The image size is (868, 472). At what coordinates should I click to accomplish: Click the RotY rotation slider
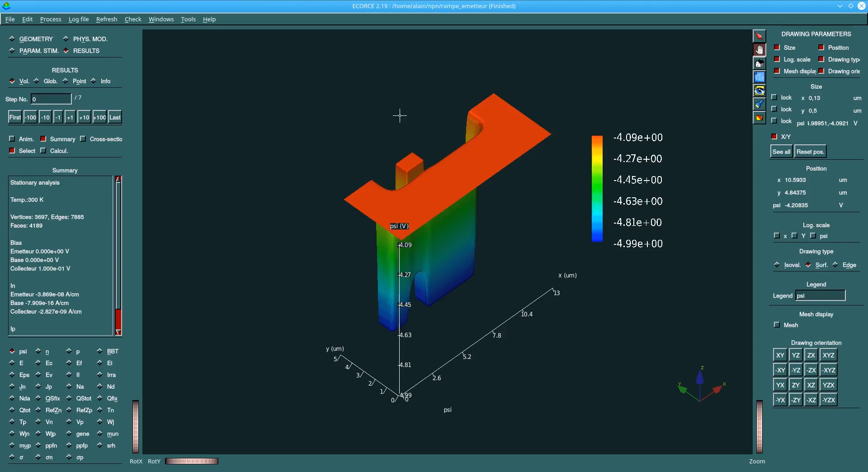192,461
